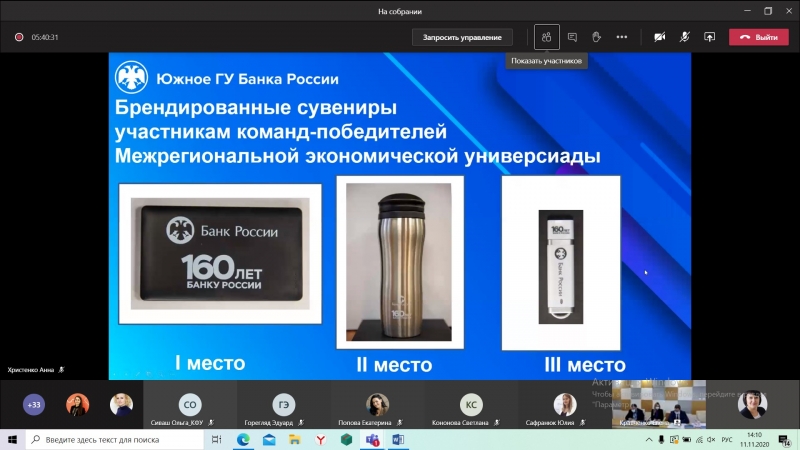Select Кононова Светлана participant tile
This screenshot has height=450, width=800.
471,405
